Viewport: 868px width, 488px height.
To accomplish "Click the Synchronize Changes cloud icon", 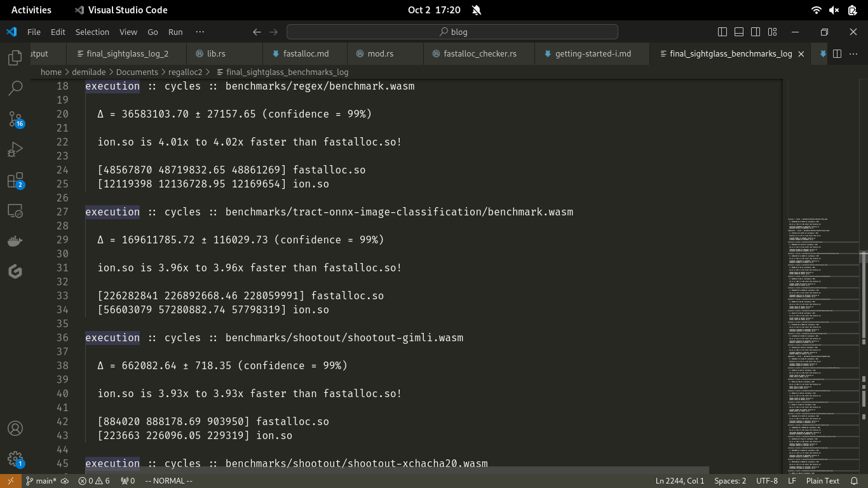I will (x=65, y=481).
